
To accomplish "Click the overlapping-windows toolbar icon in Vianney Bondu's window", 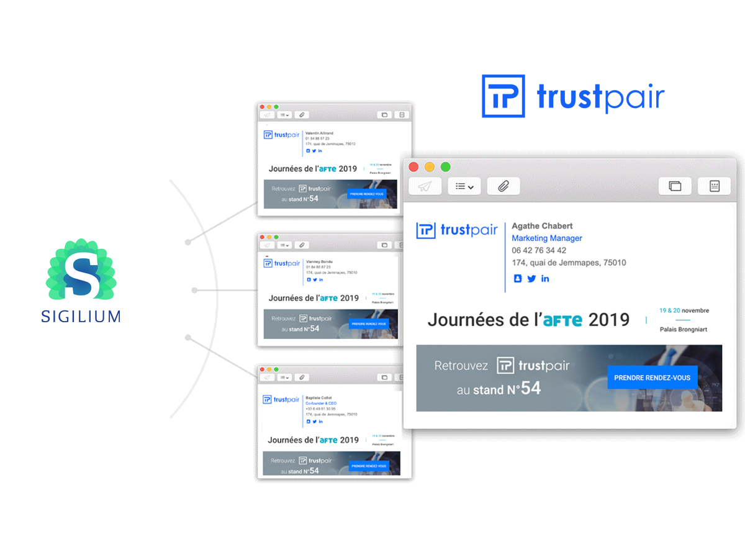I will [x=384, y=245].
